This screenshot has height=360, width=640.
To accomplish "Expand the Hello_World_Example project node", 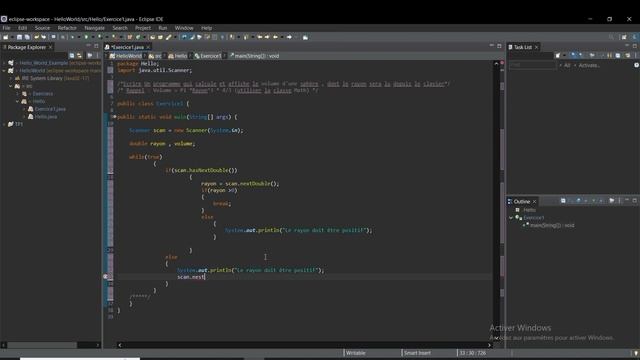I will pyautogui.click(x=4, y=63).
